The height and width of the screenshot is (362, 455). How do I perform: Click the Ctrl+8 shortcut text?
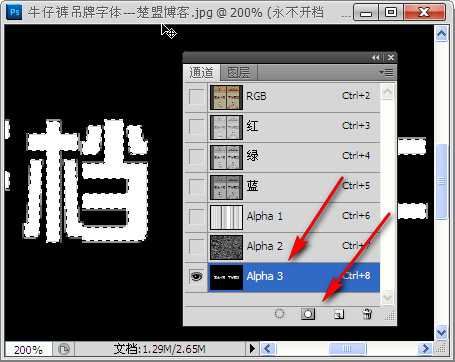point(356,276)
